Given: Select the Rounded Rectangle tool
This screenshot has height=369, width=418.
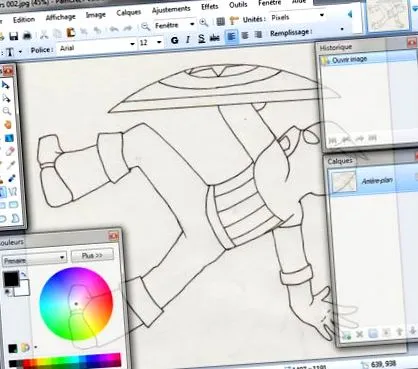Looking at the screenshot, I should [x=13, y=204].
